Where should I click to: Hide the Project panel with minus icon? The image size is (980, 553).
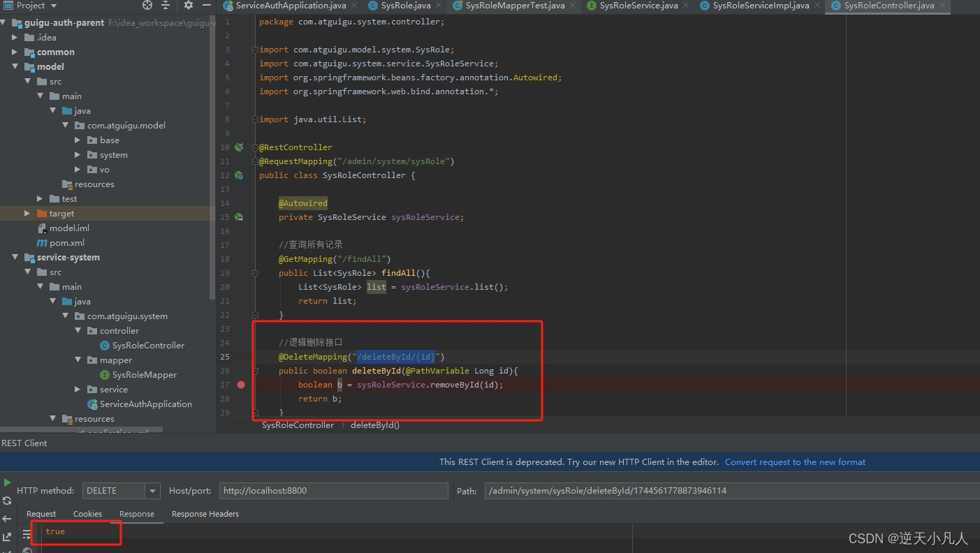[206, 6]
